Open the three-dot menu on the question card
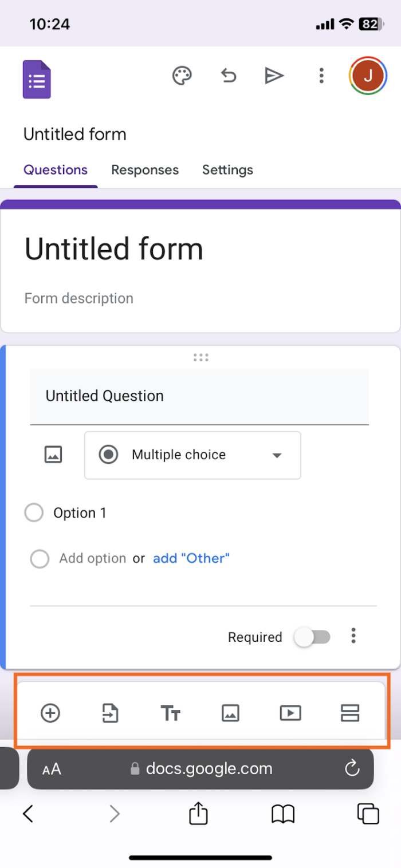This screenshot has width=401, height=868. coord(353,636)
